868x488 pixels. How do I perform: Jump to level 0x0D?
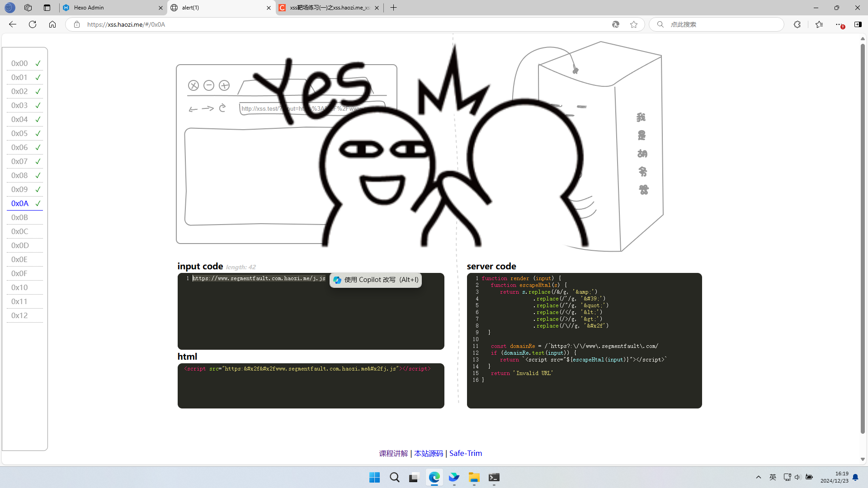[x=25, y=245]
